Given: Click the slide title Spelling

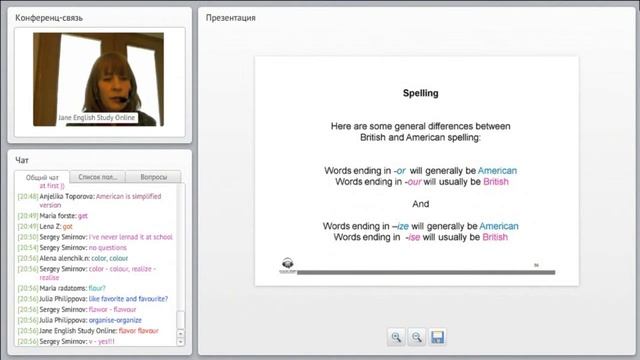Looking at the screenshot, I should tap(420, 93).
